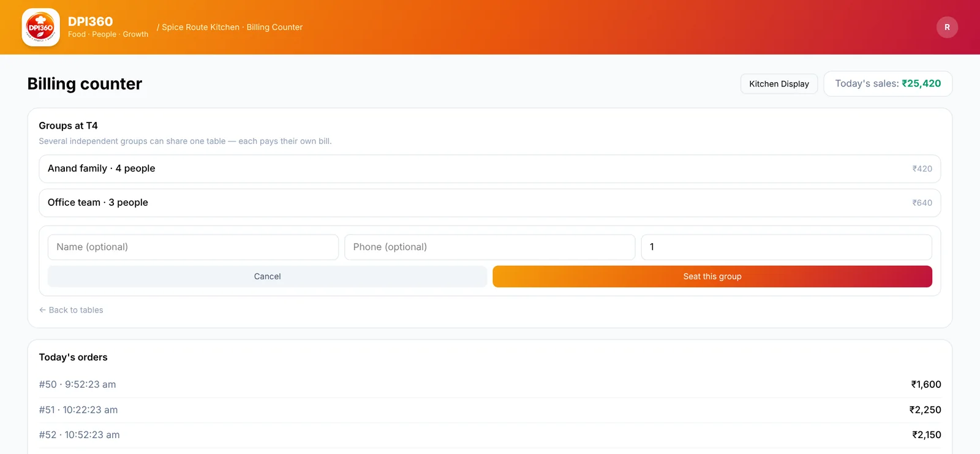Click the Today's sales ₹25,420 badge
Screen dimensions: 980x454
pos(888,84)
